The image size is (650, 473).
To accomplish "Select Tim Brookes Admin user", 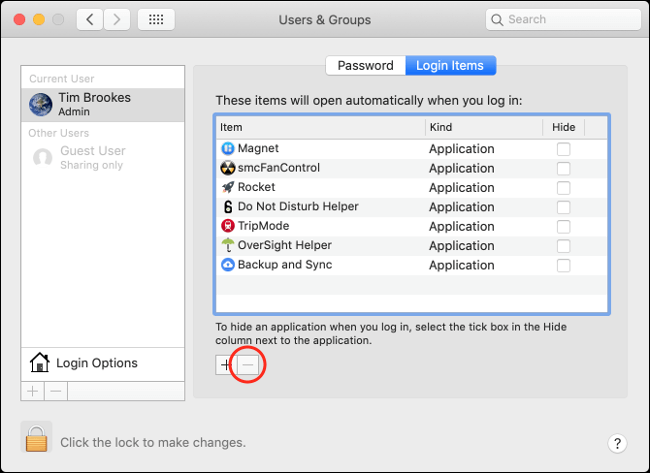I will (103, 104).
